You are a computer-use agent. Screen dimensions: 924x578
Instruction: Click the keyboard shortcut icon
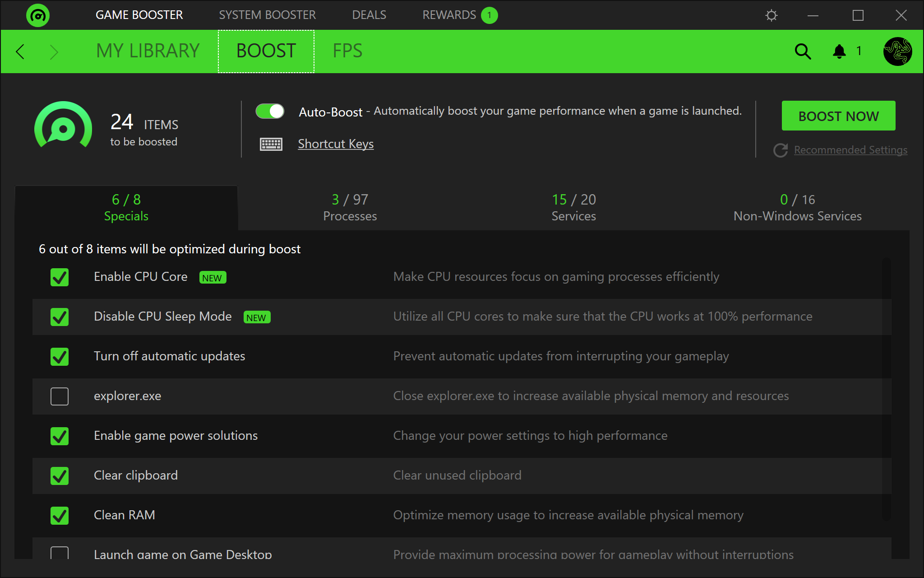[x=271, y=144]
